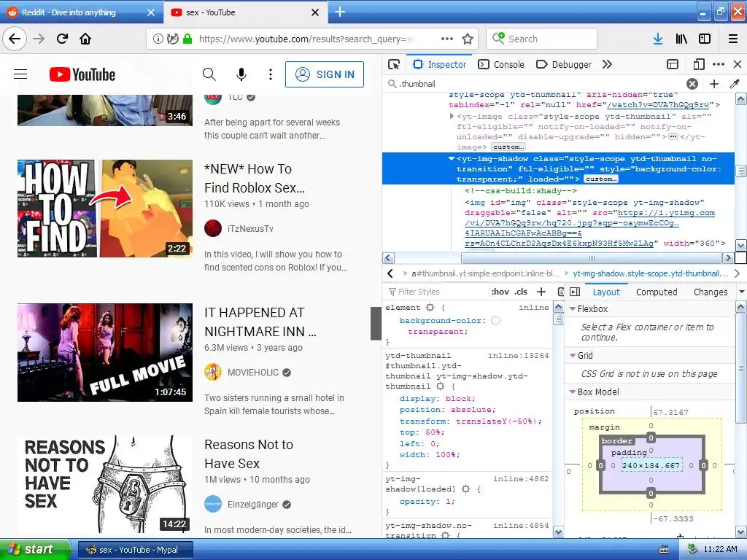
Task: Toggle the :hov pseudo-class panel
Action: pos(500,292)
